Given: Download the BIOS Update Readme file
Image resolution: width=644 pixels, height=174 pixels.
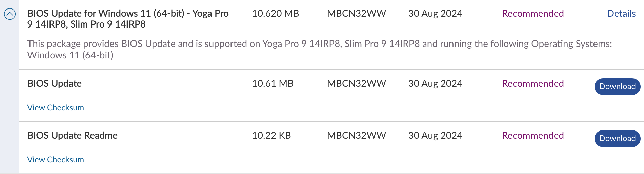Looking at the screenshot, I should (617, 139).
